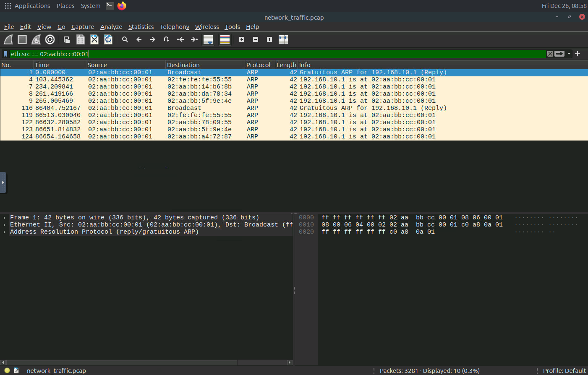Toggle packet list colorization
This screenshot has width=588, height=375.
coord(225,39)
